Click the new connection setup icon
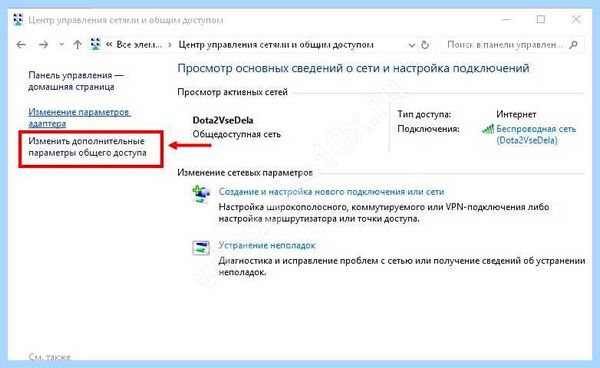 201,194
